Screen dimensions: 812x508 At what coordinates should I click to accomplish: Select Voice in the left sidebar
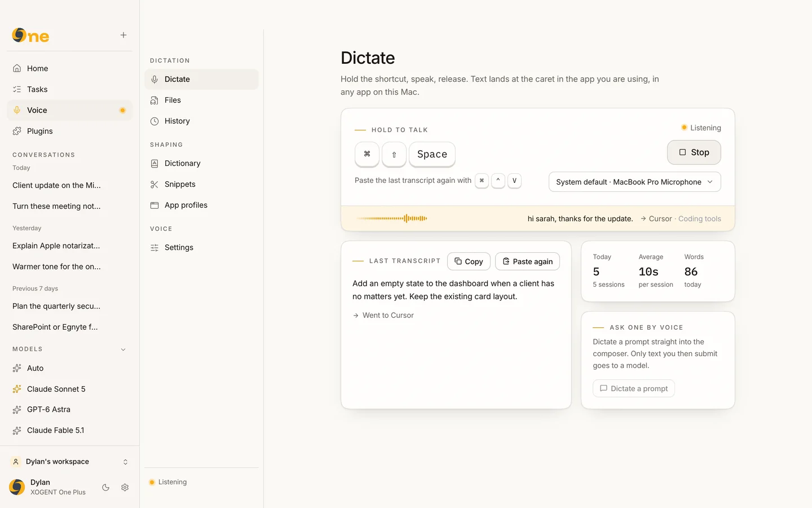(x=70, y=110)
